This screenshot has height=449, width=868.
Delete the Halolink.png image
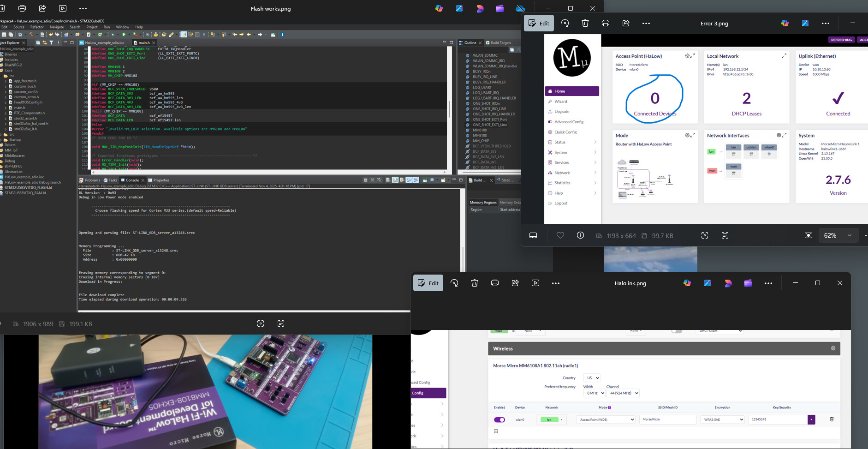(x=475, y=283)
